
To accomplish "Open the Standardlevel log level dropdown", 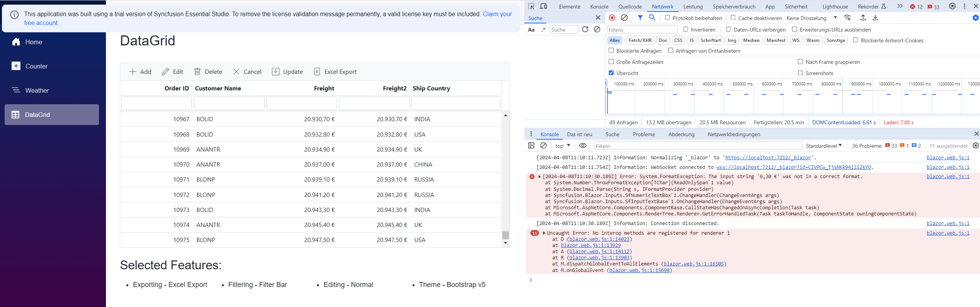I will click(824, 146).
